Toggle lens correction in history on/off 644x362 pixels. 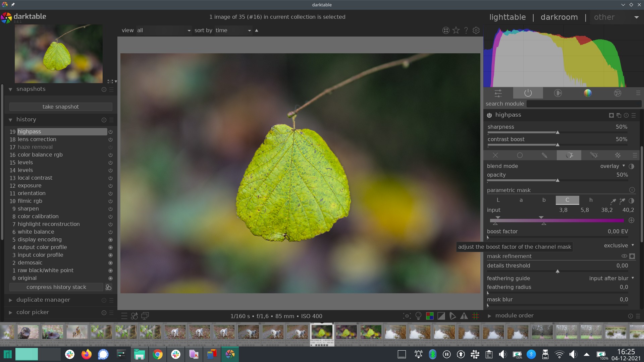click(x=110, y=139)
